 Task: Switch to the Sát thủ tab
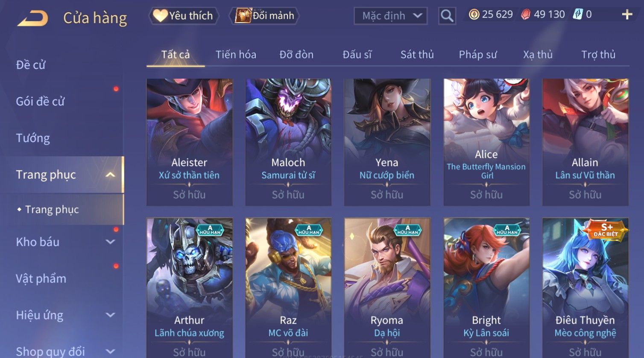[x=417, y=55]
